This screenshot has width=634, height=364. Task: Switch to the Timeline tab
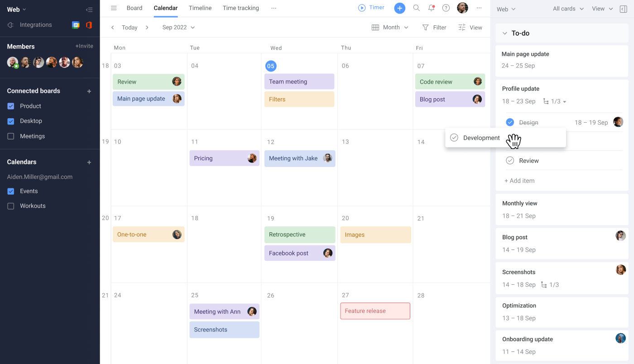(x=200, y=8)
